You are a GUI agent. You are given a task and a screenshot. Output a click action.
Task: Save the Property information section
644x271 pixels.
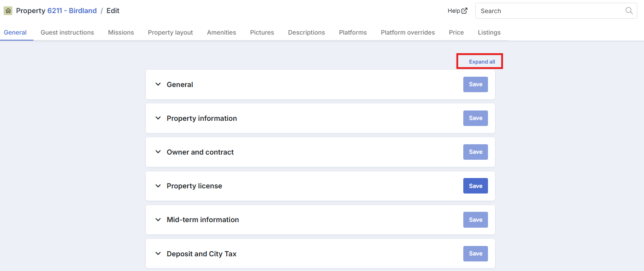click(x=476, y=118)
